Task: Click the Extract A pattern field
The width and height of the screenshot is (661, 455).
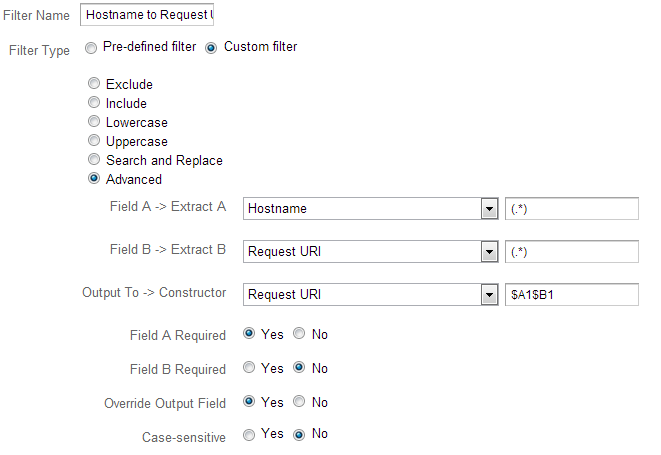Action: 572,209
